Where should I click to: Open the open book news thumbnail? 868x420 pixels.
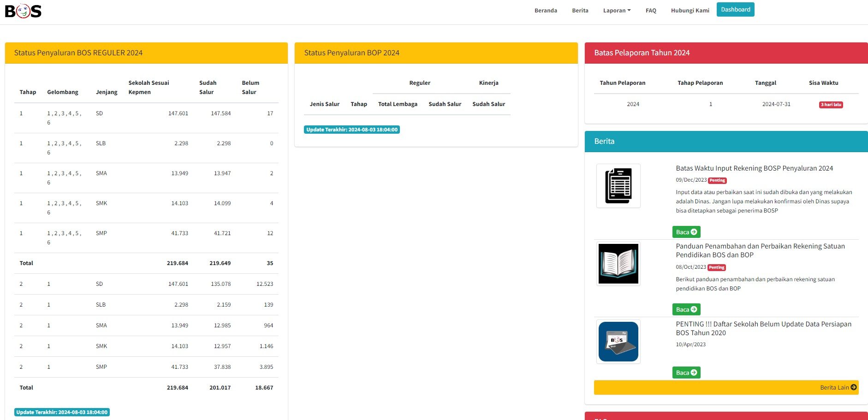[618, 264]
